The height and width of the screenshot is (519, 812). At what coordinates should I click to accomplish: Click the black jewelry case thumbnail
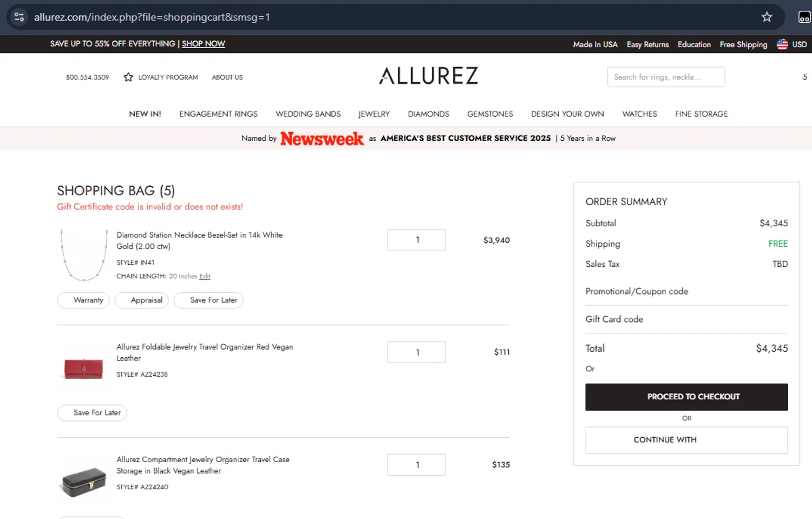pos(84,482)
